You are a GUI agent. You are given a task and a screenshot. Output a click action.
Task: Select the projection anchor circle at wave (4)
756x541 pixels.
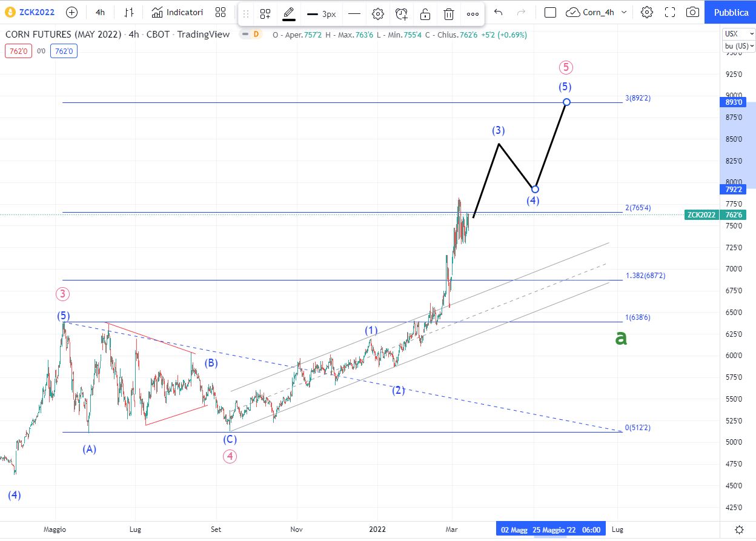(x=535, y=189)
